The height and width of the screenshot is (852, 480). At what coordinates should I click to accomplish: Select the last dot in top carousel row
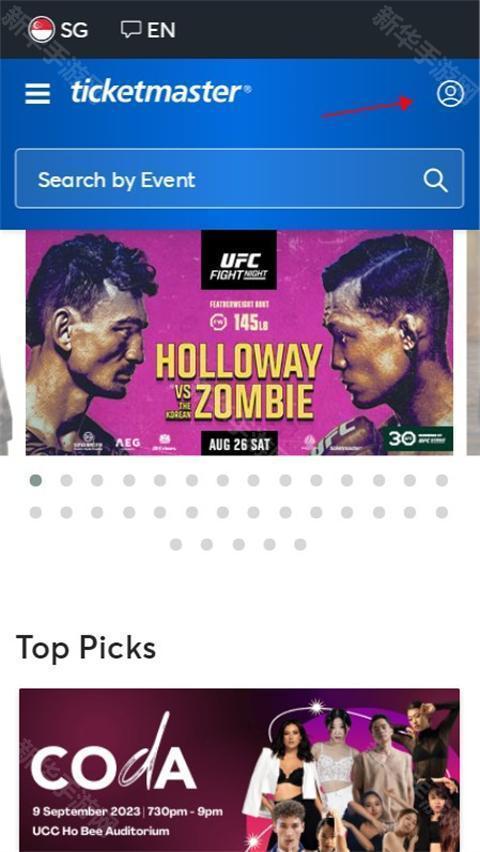(442, 480)
